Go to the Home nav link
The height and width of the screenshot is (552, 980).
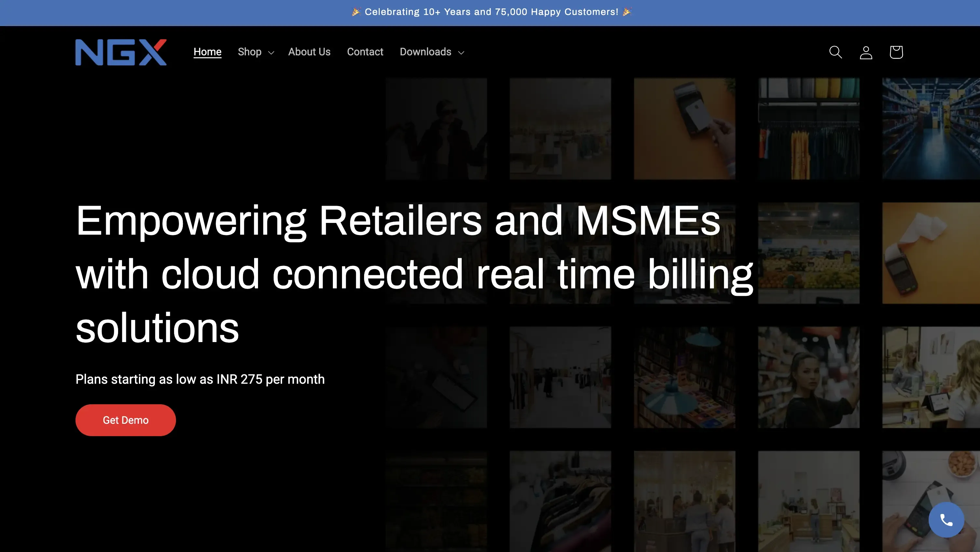207,52
